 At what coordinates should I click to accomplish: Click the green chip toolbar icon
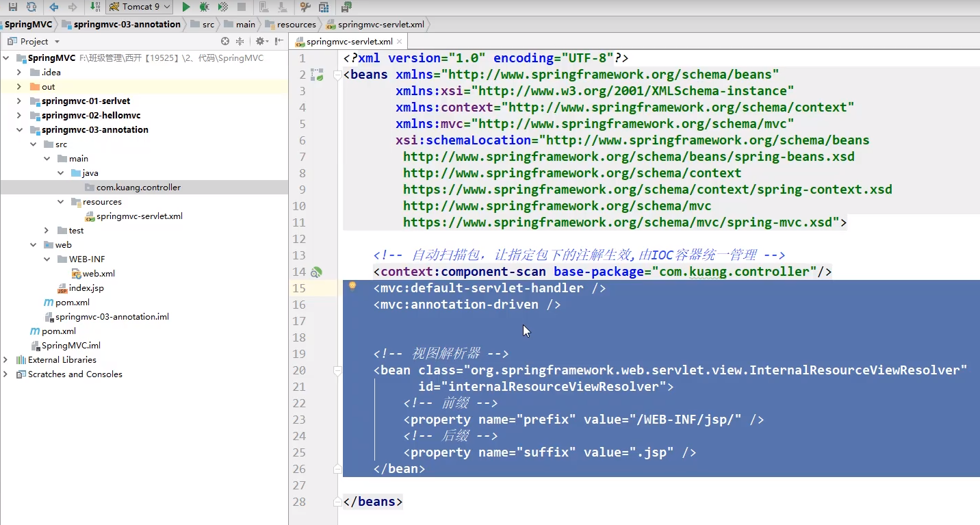click(346, 7)
